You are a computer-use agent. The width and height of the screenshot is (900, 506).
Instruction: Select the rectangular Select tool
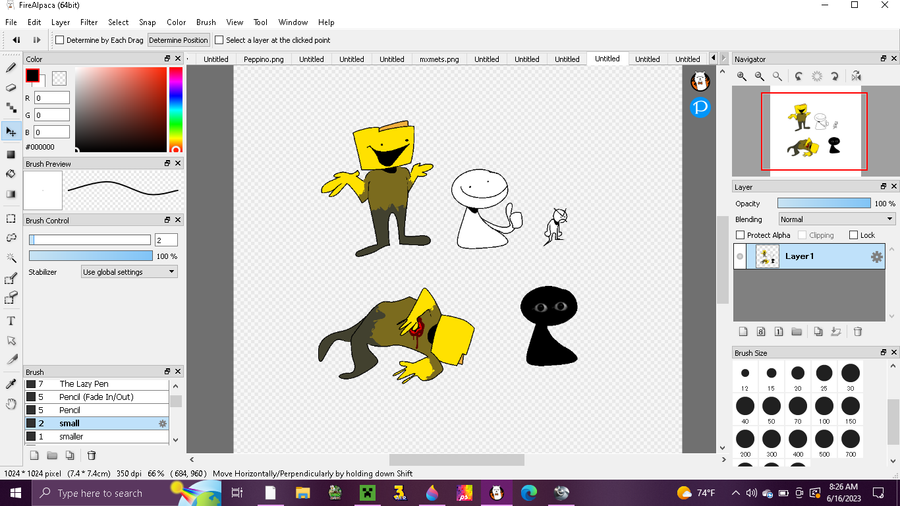pos(11,219)
